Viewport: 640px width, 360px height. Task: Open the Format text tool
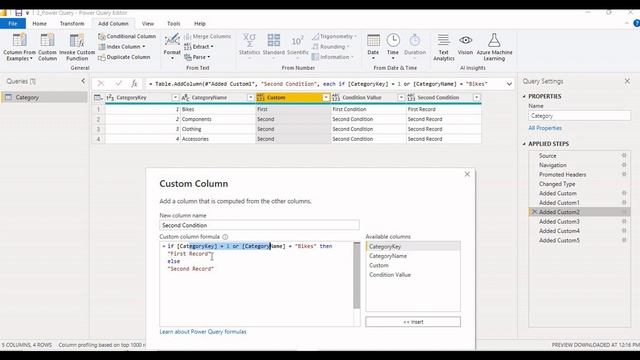pos(172,46)
